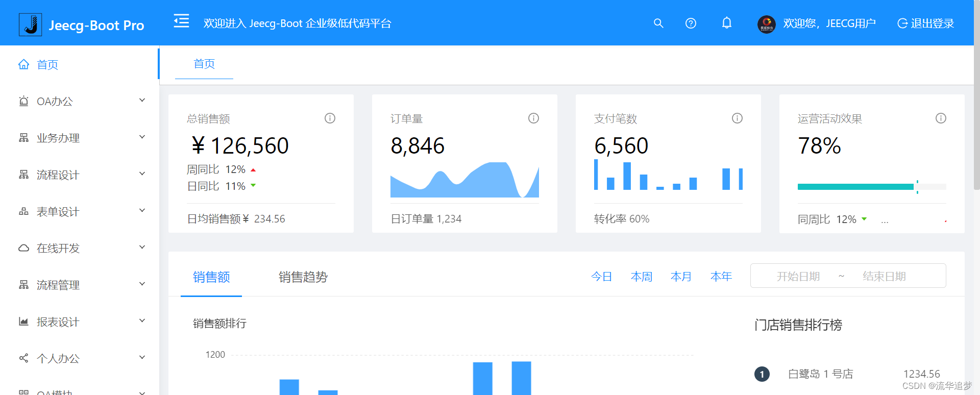Filter by 今日 link
The height and width of the screenshot is (395, 980).
click(x=601, y=276)
